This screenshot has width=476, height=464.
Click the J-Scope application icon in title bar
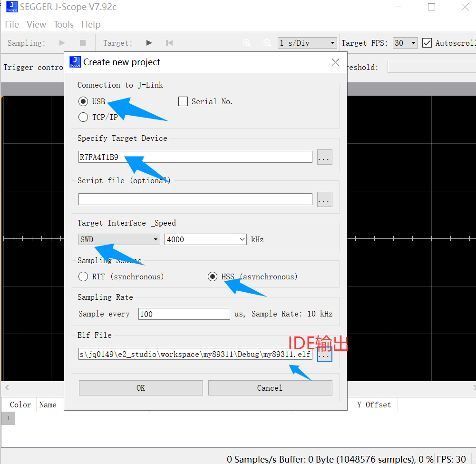point(12,7)
